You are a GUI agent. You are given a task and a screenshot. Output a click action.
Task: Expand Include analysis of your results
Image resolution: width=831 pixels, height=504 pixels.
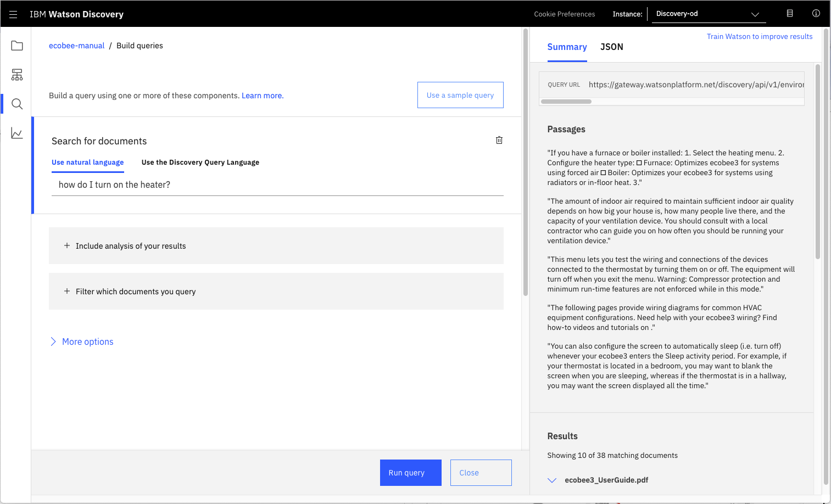pyautogui.click(x=276, y=246)
